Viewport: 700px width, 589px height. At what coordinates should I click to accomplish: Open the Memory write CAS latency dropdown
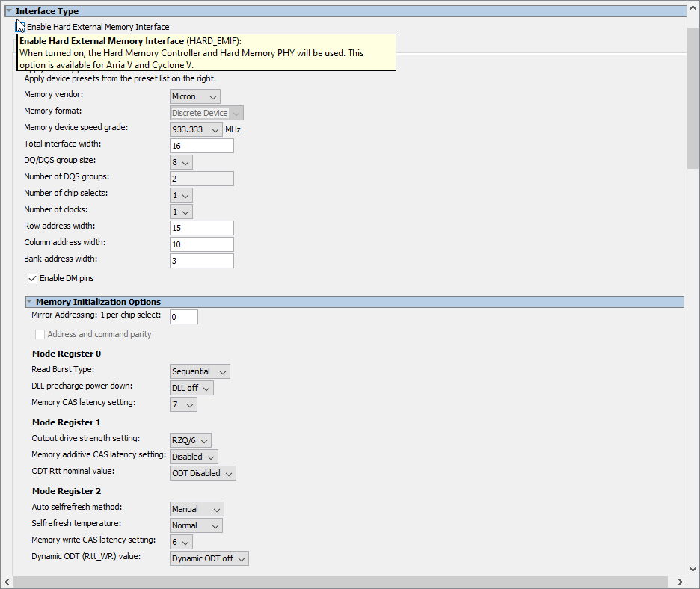coord(181,542)
